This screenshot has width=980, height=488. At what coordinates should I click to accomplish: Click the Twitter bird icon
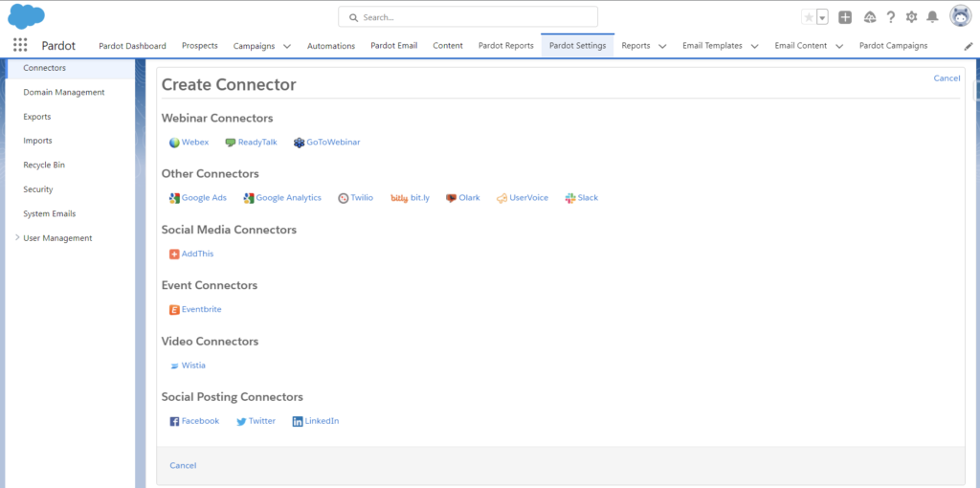click(x=241, y=422)
